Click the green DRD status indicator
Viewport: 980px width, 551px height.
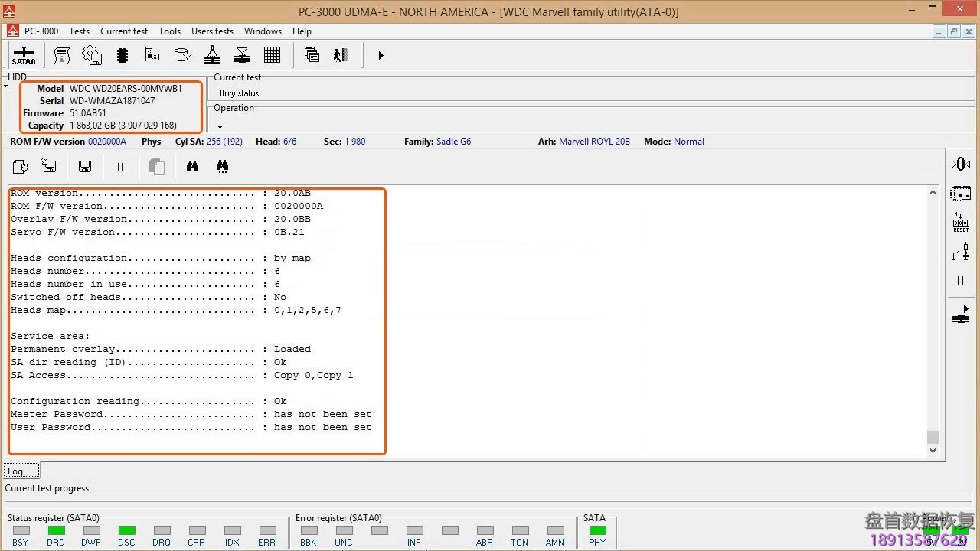tap(56, 530)
